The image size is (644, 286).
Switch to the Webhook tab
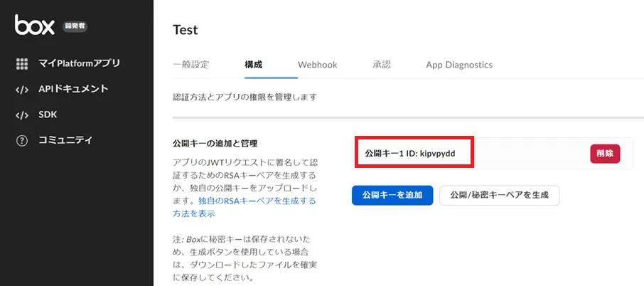[x=317, y=65]
